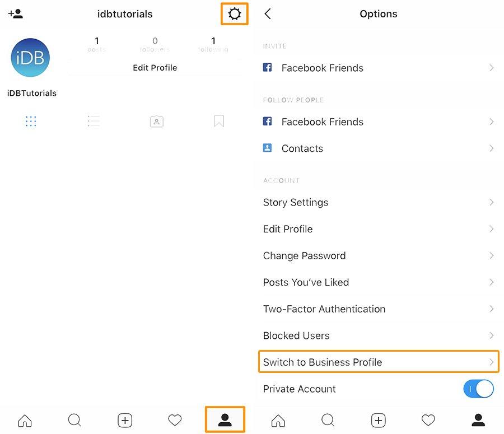504x434 pixels.
Task: Open the activity heart icon on Options screen
Action: pos(428,420)
